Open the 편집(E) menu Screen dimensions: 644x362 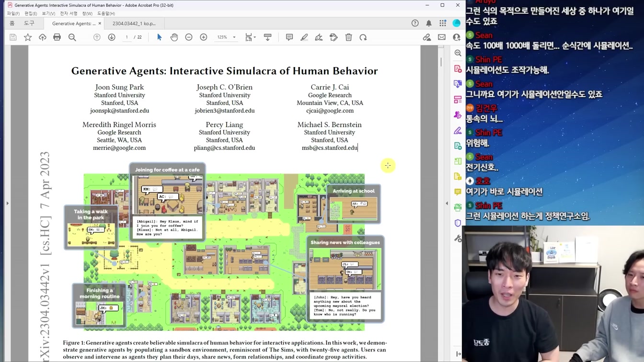tap(31, 13)
